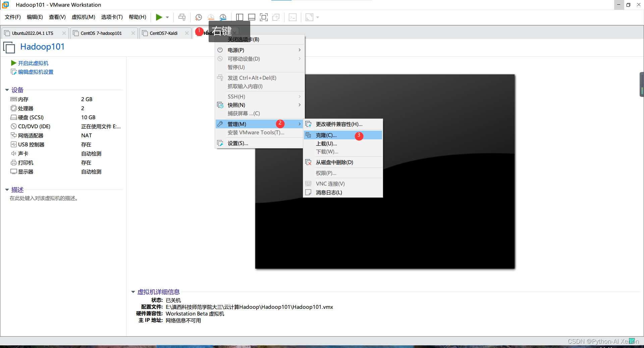The width and height of the screenshot is (644, 348).
Task: Open the snapshot manager toolbar icon
Action: tap(223, 17)
